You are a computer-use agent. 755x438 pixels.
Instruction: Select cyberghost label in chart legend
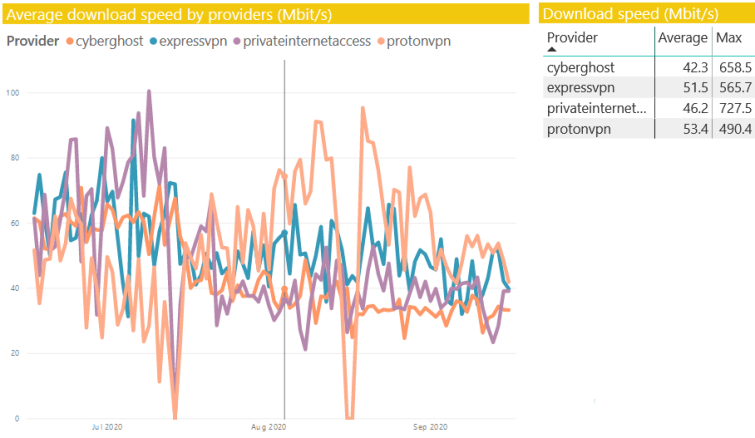coord(110,41)
